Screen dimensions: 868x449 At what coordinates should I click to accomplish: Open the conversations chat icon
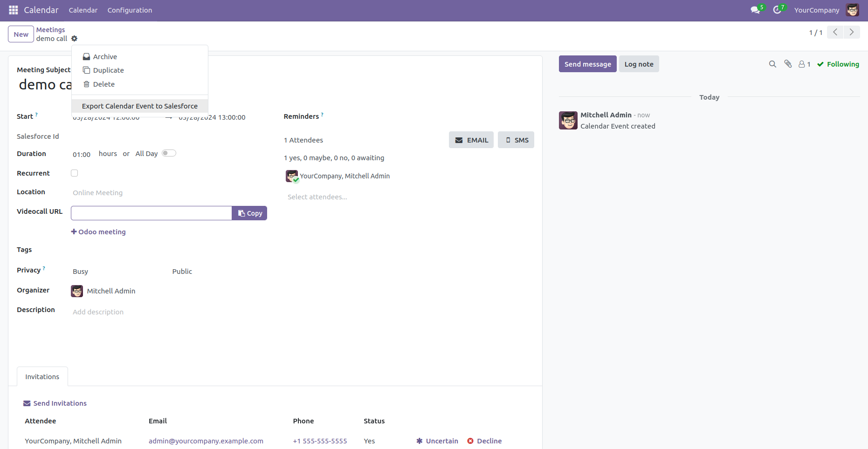click(x=755, y=10)
